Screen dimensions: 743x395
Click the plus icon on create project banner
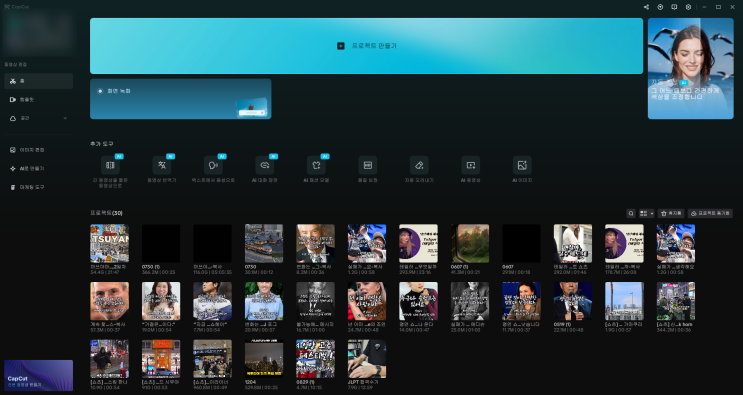341,46
